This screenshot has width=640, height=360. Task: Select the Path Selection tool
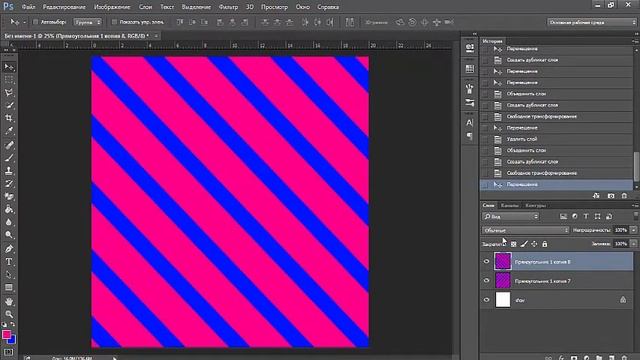coord(9,275)
